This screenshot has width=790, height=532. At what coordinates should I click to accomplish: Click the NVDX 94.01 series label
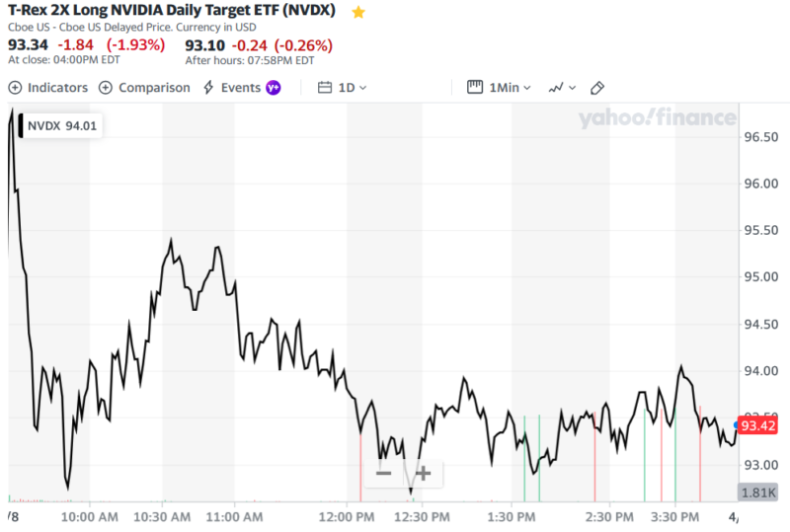(60, 125)
